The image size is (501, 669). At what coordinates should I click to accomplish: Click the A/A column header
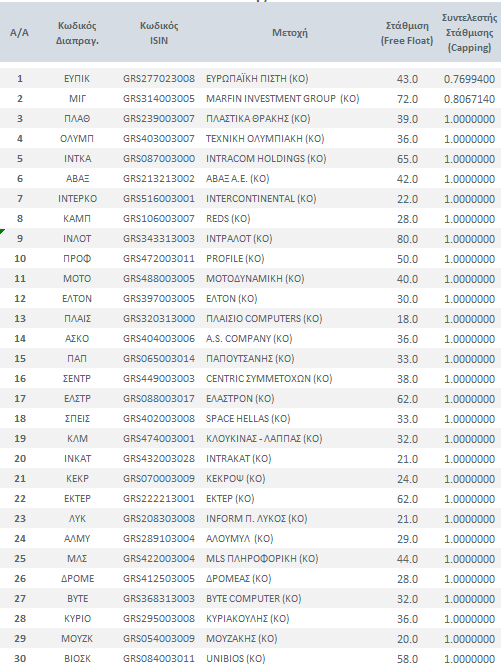(x=19, y=33)
